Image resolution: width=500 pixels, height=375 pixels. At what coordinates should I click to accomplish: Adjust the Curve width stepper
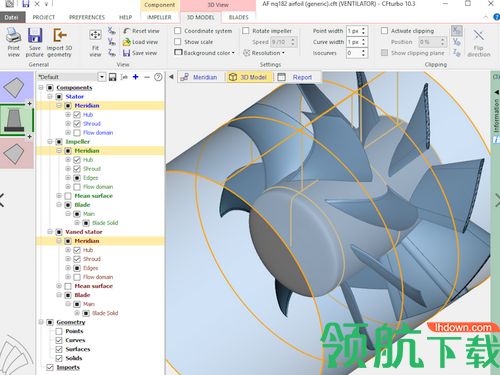(363, 42)
